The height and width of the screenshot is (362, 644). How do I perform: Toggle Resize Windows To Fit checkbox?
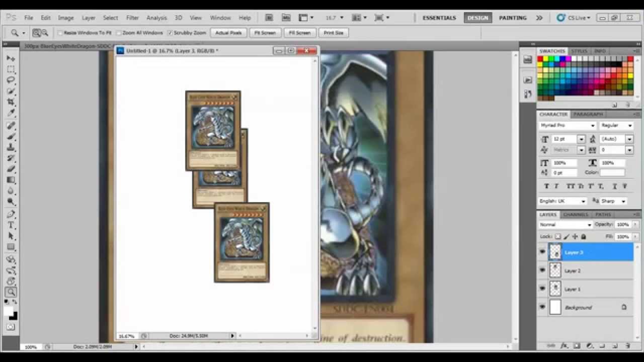(60, 33)
